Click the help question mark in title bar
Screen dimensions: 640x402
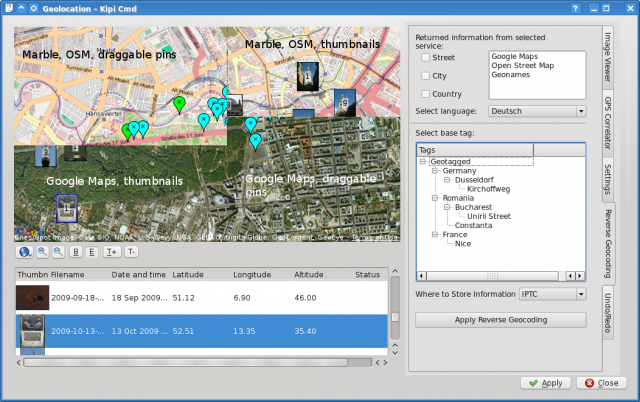[x=577, y=8]
